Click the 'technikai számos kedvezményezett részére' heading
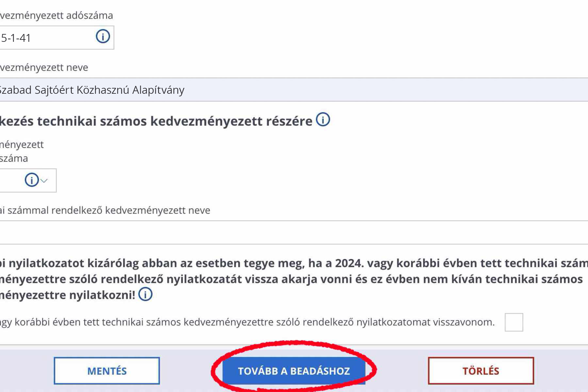The image size is (588, 392). click(156, 121)
